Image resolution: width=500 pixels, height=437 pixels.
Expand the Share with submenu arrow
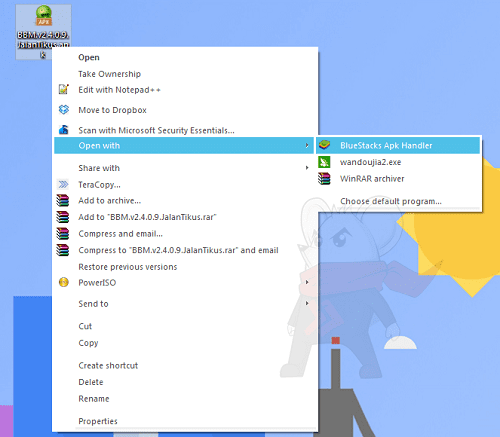[307, 168]
